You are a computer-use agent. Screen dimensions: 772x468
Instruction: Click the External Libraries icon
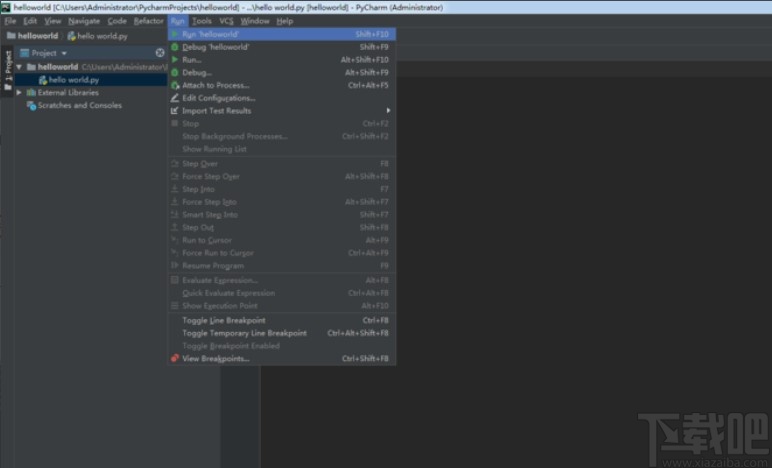click(32, 93)
